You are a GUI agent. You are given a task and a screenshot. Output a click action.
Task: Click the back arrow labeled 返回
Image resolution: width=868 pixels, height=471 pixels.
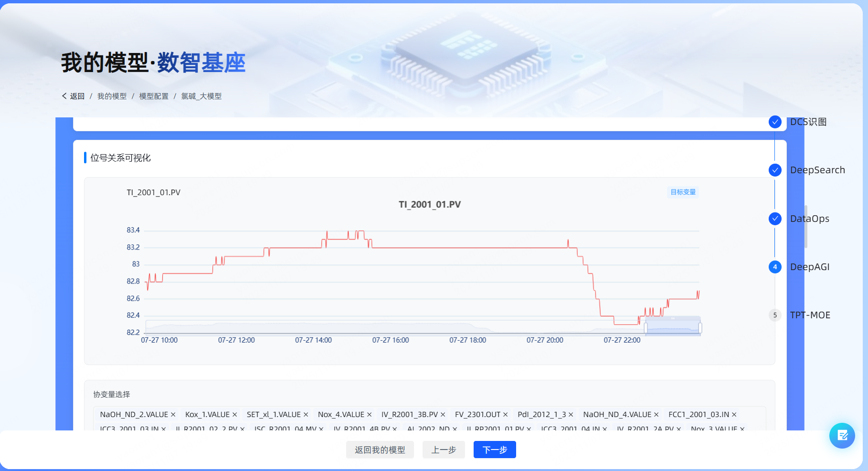[73, 96]
